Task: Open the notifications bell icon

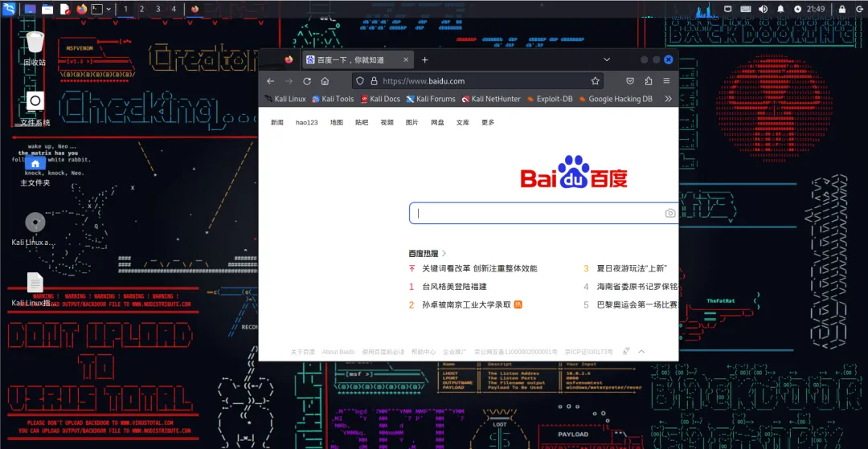Action: [780, 9]
